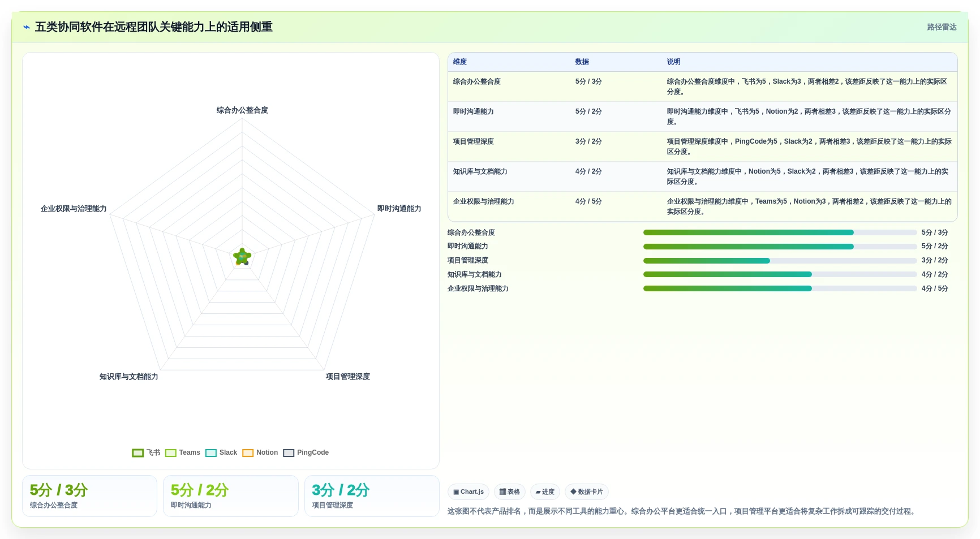
Task: Click the page title 五类协同软件 heading
Action: [154, 27]
